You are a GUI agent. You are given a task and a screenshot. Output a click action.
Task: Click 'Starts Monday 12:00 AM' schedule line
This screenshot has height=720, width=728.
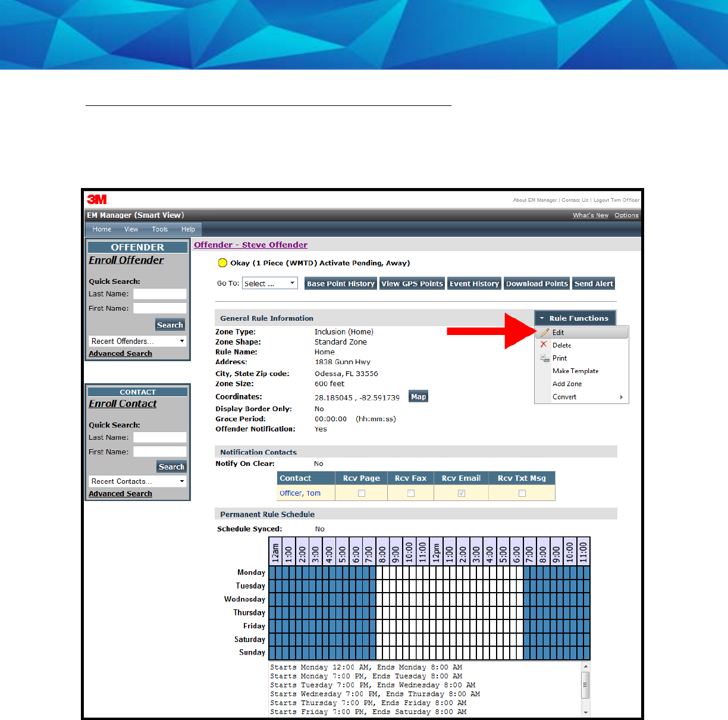pos(366,667)
